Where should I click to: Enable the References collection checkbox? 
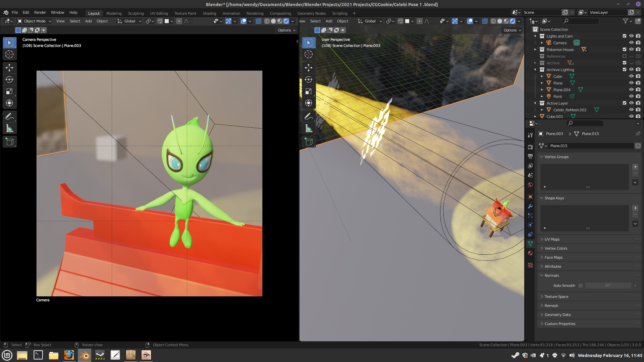625,56
